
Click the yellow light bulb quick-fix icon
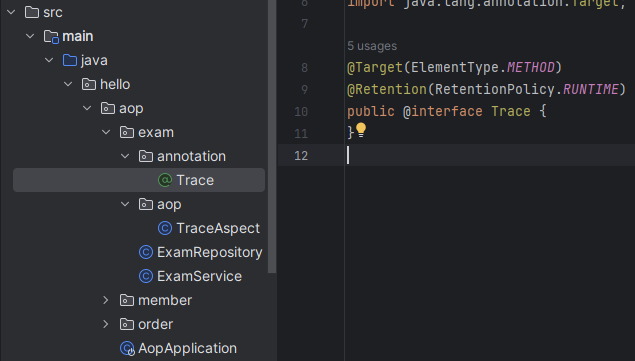[x=361, y=130]
